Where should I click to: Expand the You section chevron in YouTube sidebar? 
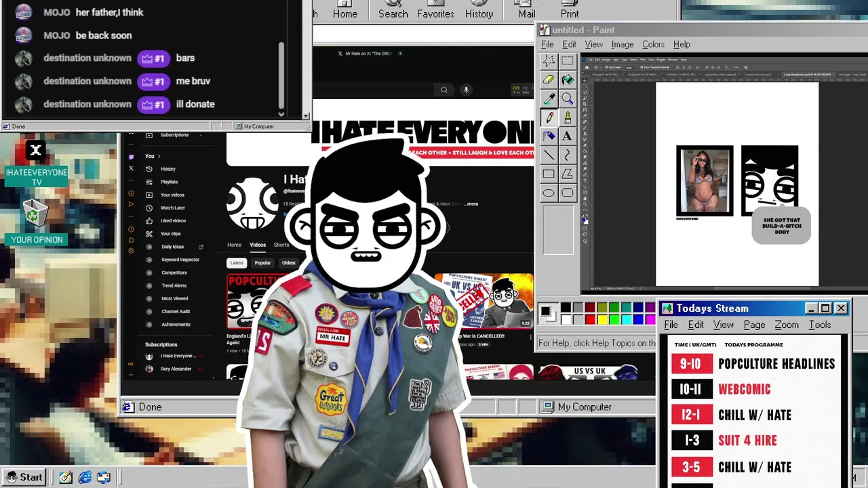click(x=159, y=156)
